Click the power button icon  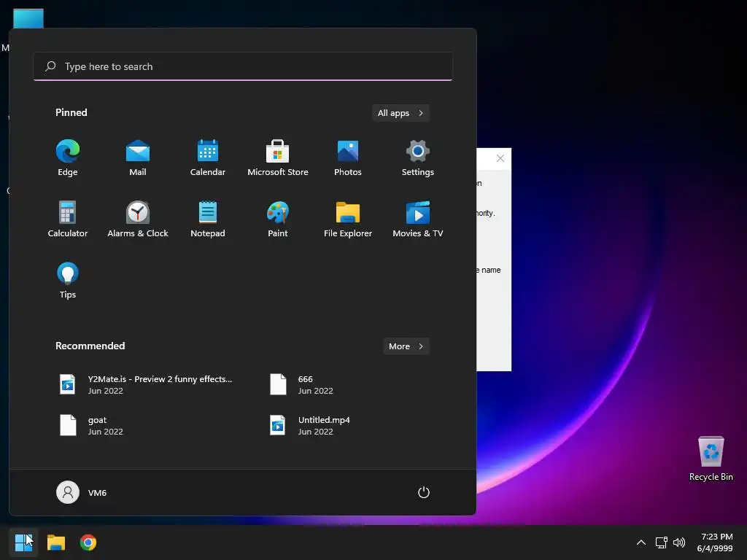(424, 492)
